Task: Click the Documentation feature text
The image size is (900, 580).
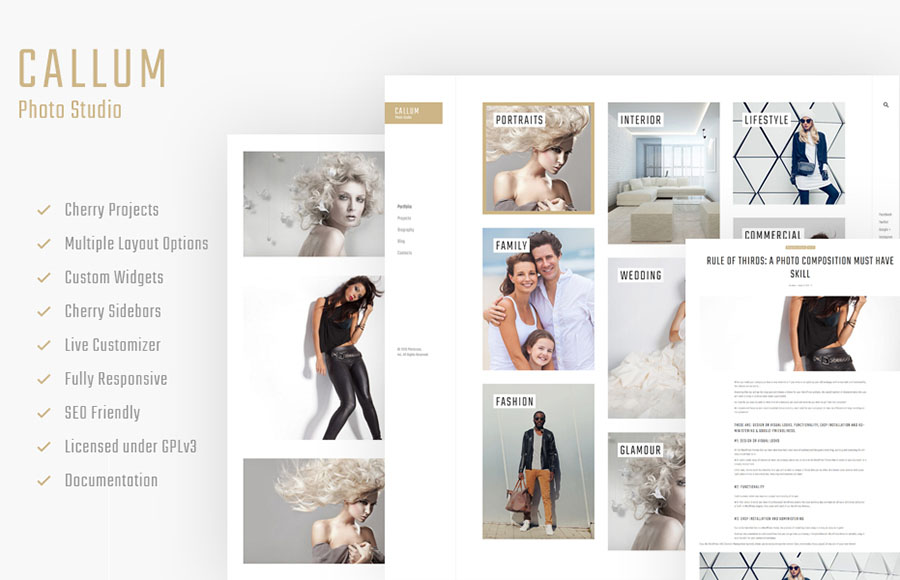Action: pyautogui.click(x=111, y=481)
